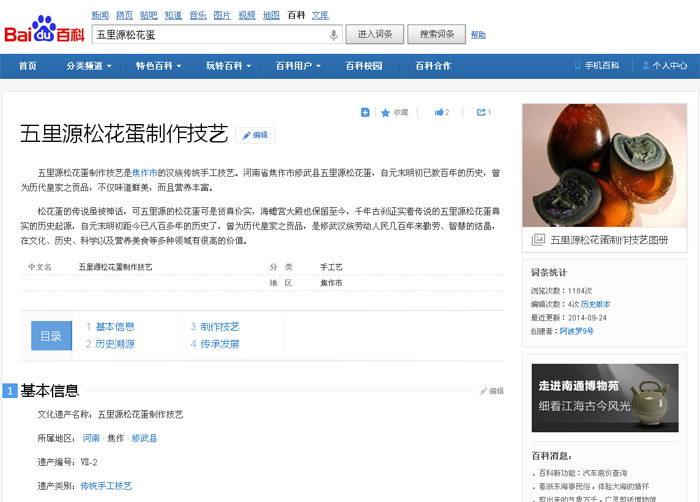Image resolution: width=700 pixels, height=502 pixels.
Task: Click the 走进南通博物苑 banner
Action: point(605,397)
